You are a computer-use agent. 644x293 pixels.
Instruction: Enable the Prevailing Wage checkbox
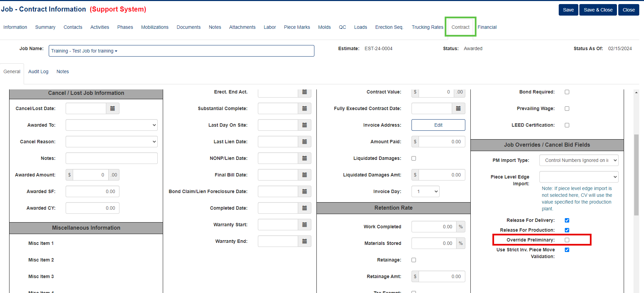coord(567,108)
